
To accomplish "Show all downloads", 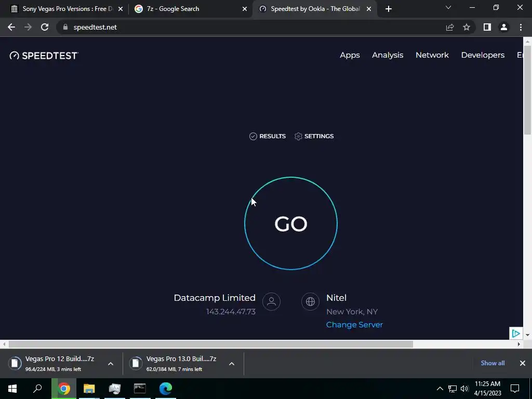I will point(493,363).
